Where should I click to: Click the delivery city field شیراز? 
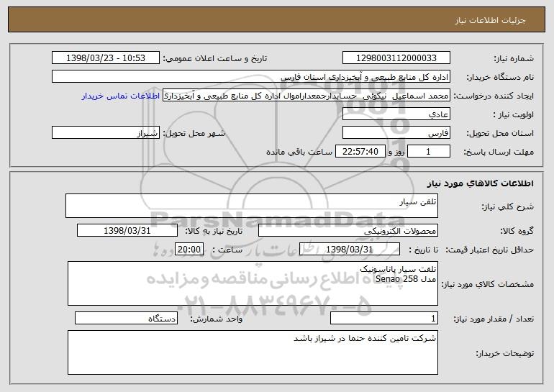click(x=106, y=133)
